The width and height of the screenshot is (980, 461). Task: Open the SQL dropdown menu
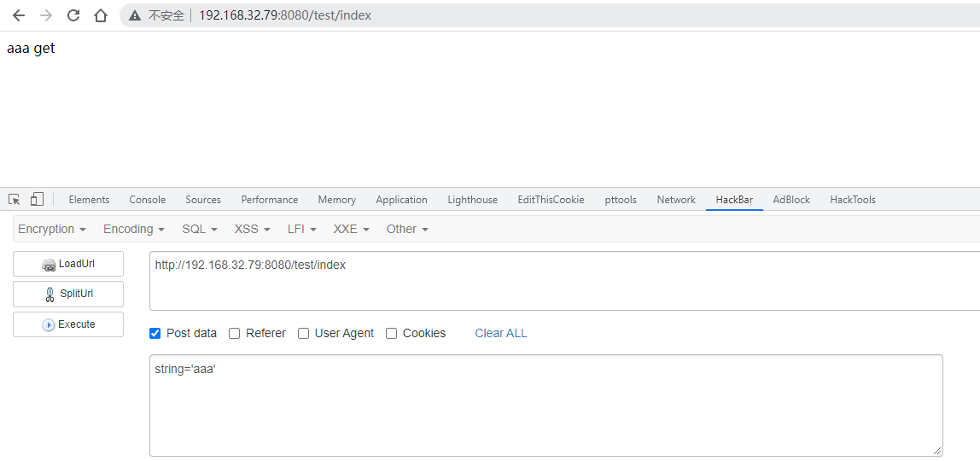tap(200, 230)
